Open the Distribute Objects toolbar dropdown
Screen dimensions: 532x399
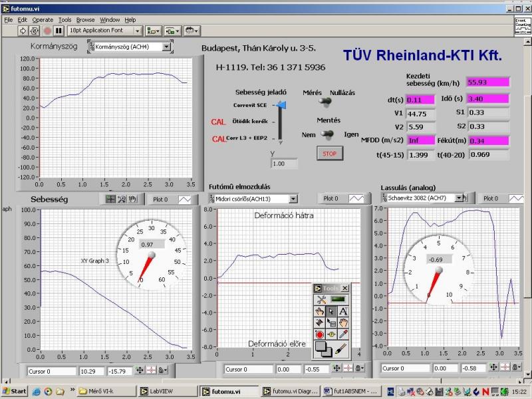173,31
